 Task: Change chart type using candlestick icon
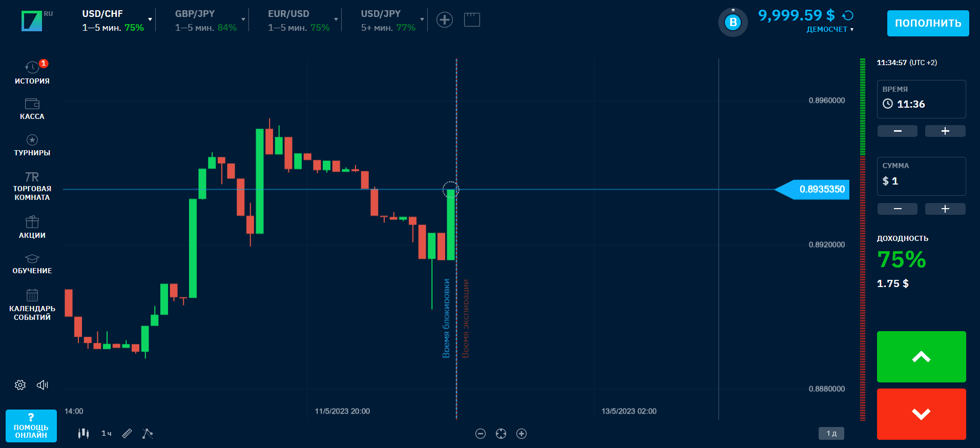click(84, 434)
